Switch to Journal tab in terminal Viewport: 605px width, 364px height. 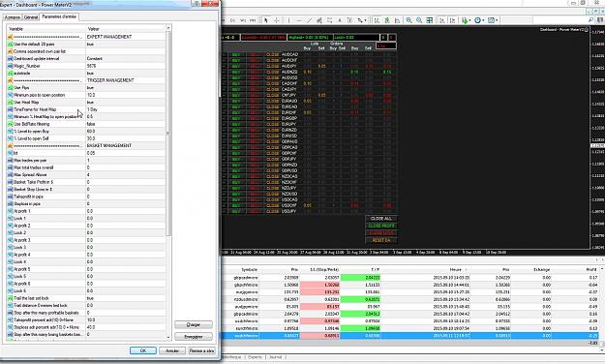pyautogui.click(x=276, y=357)
